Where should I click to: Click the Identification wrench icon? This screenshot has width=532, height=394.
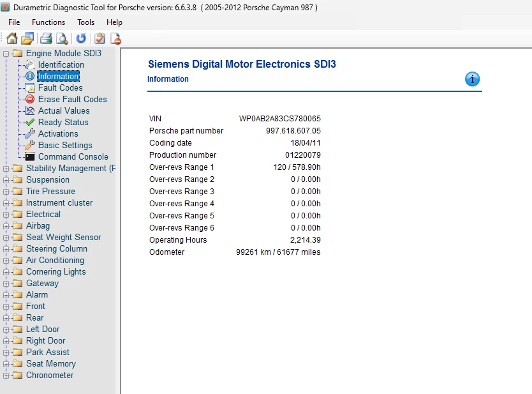click(30, 64)
